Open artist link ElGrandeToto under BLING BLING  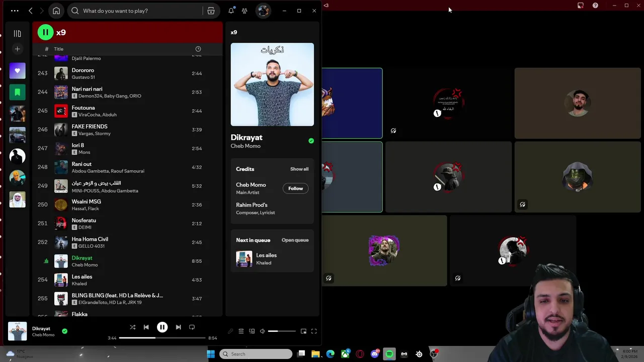[x=93, y=303]
